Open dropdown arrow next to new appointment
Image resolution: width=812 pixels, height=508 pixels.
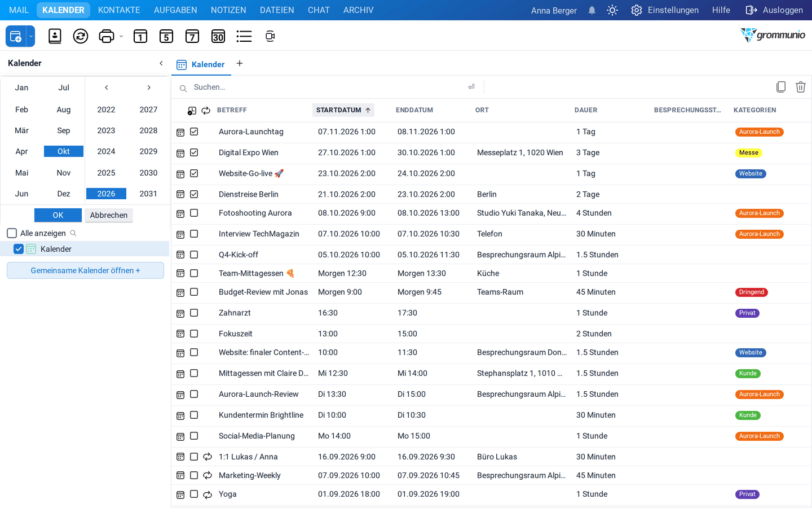(31, 36)
